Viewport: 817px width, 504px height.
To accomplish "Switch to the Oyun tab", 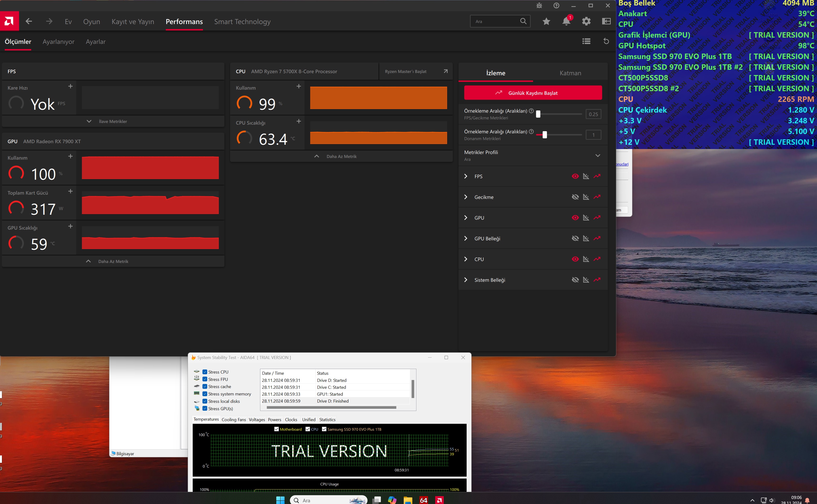I will (x=91, y=22).
